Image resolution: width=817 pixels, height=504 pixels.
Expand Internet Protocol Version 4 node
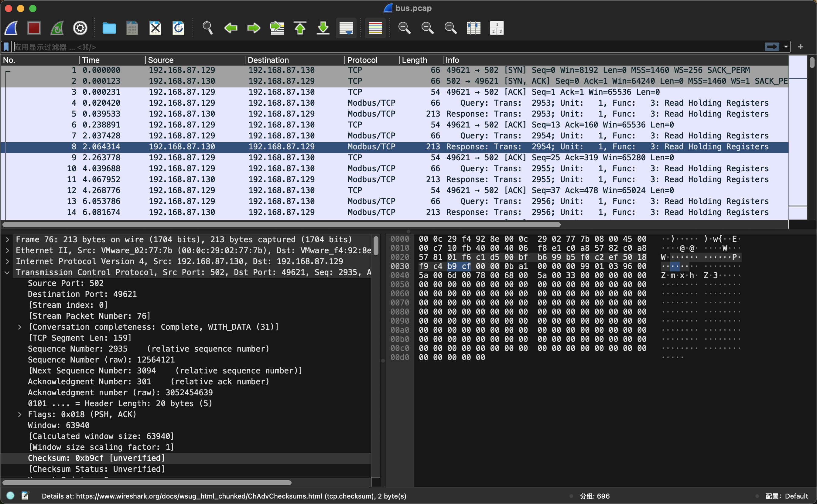pyautogui.click(x=7, y=262)
